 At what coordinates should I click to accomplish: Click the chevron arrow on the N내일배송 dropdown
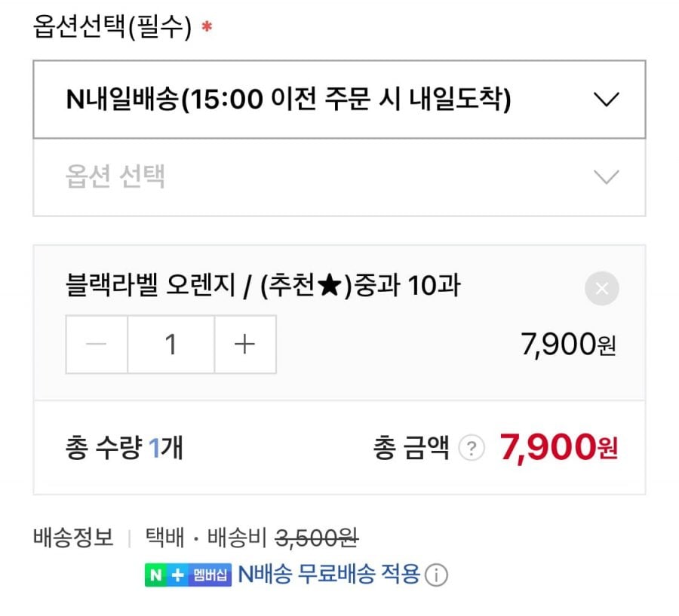[x=606, y=100]
